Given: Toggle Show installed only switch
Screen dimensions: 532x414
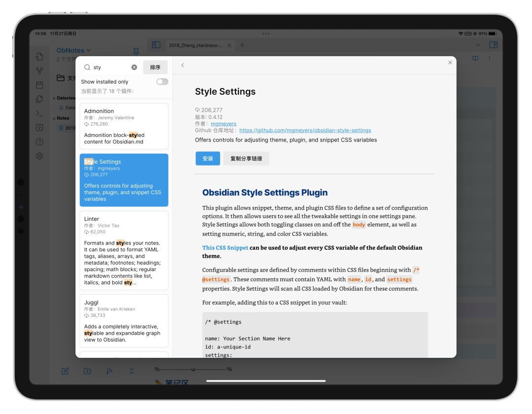Looking at the screenshot, I should [x=162, y=82].
